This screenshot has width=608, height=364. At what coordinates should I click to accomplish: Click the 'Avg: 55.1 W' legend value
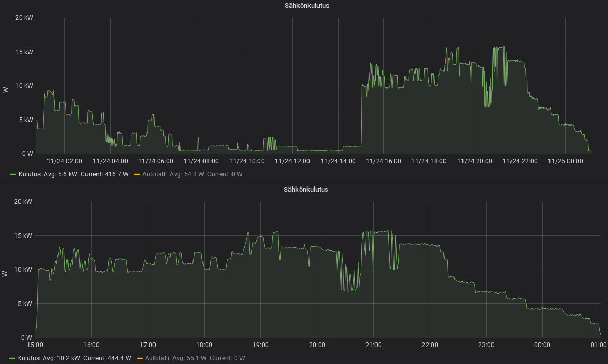(x=190, y=359)
